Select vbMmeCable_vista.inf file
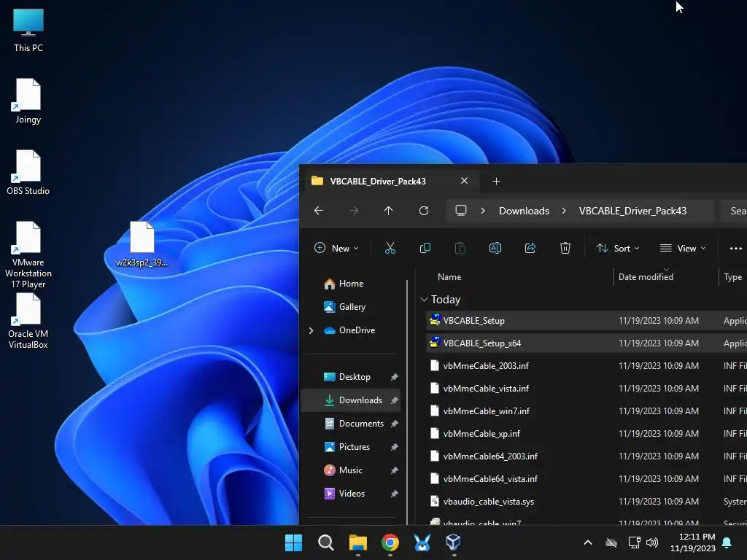Image resolution: width=747 pixels, height=560 pixels. click(587, 389)
